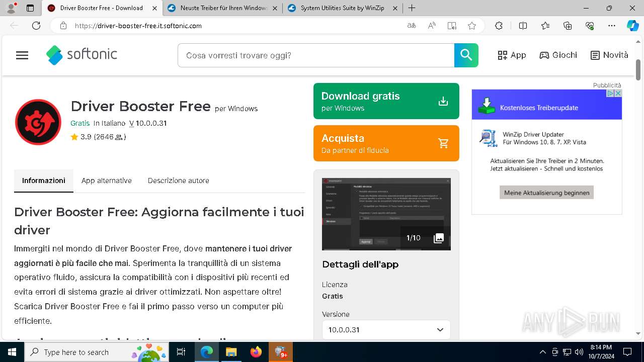Screen dimensions: 644x362
Task: Switch to the App alternative tab
Action: (x=107, y=180)
